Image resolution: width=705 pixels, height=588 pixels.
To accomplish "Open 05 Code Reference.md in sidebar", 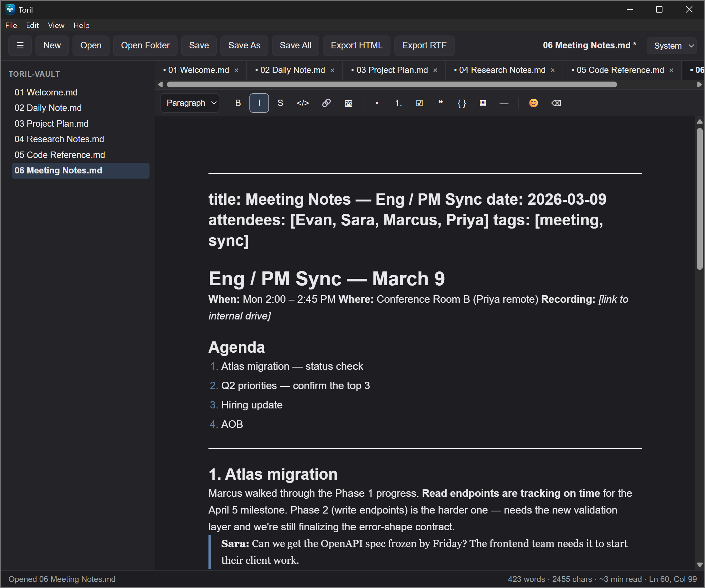I will click(81, 155).
